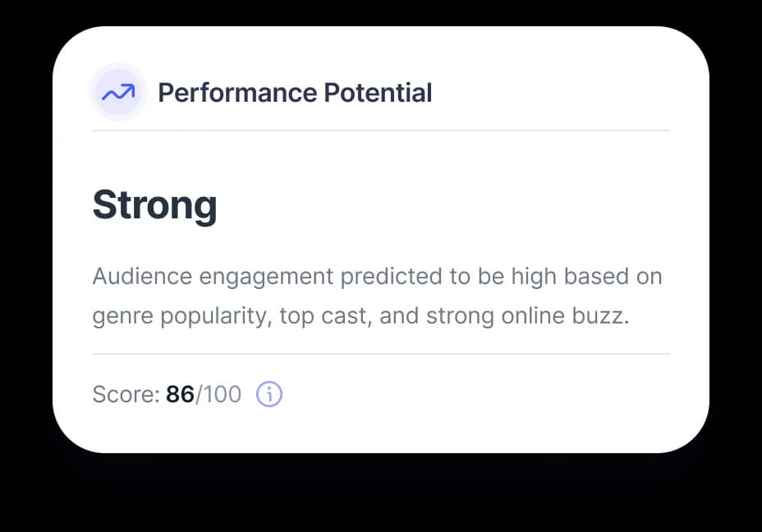Click the bold 86 score value
The width and height of the screenshot is (762, 532).
[181, 394]
